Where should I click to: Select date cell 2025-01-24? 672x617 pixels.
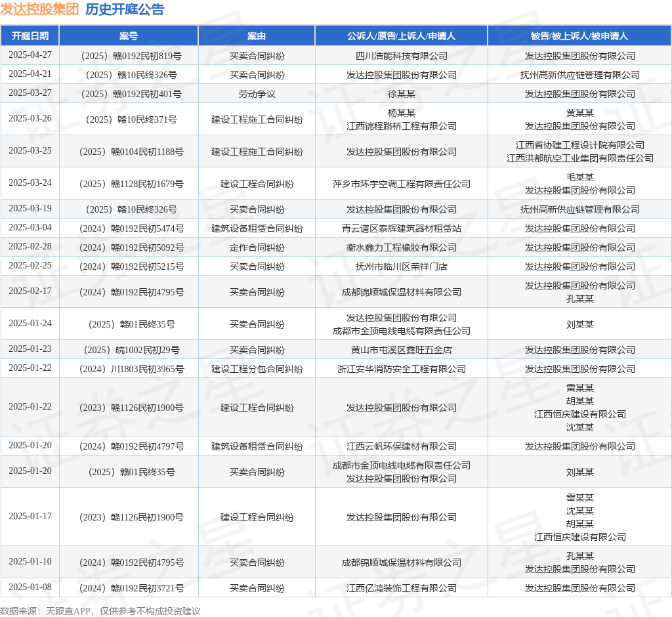tap(30, 324)
